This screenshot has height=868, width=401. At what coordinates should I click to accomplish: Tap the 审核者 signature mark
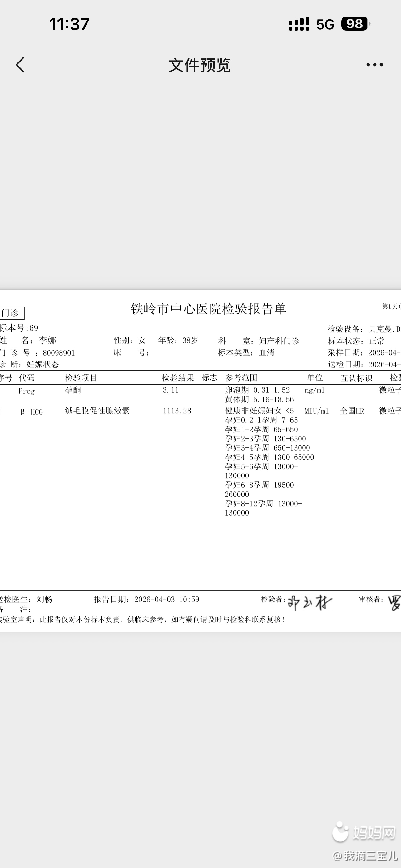click(x=394, y=603)
